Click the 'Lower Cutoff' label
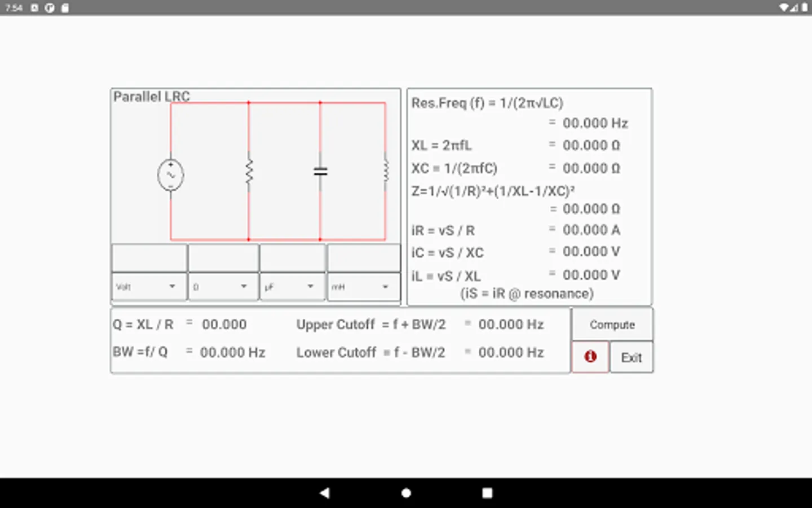 [x=336, y=352]
